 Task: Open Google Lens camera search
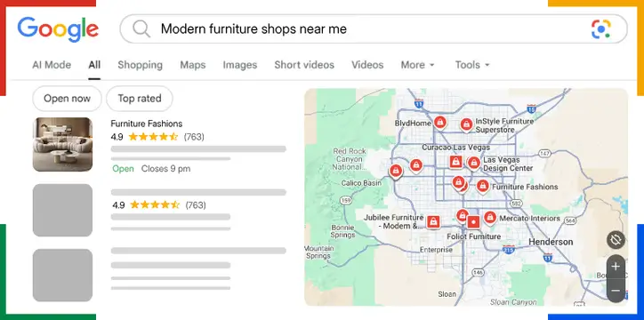[x=601, y=29]
